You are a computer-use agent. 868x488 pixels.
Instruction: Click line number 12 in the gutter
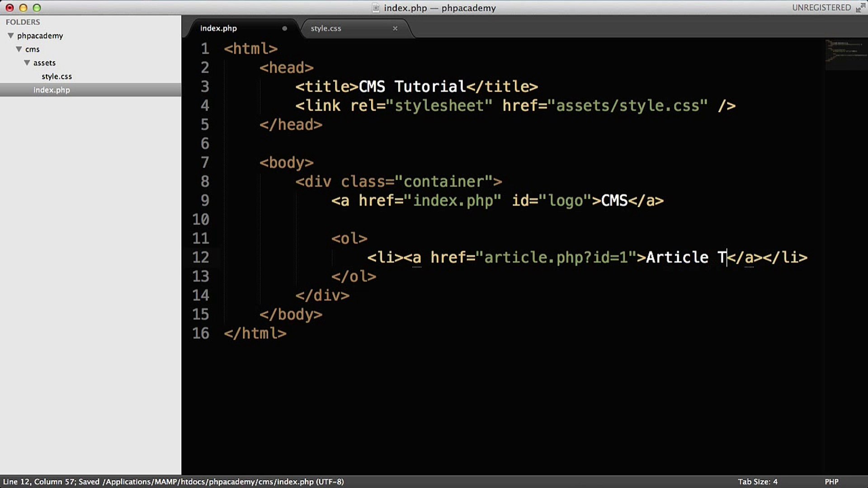coord(201,257)
